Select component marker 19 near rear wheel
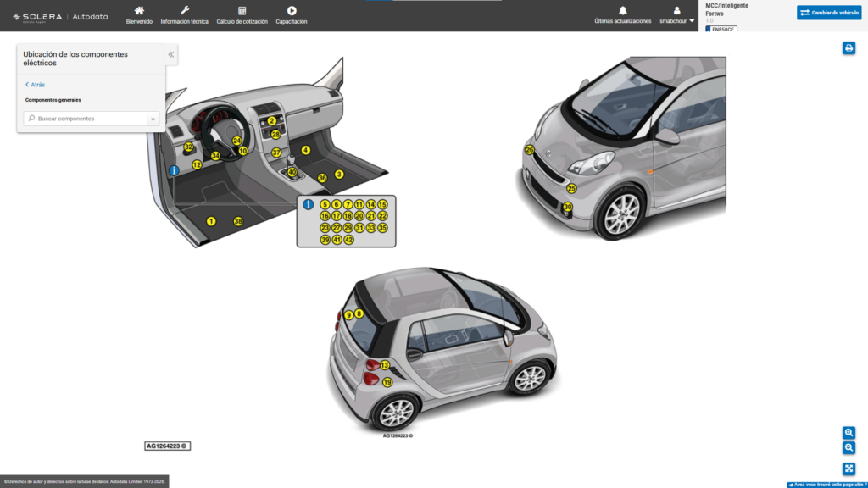 tap(387, 382)
